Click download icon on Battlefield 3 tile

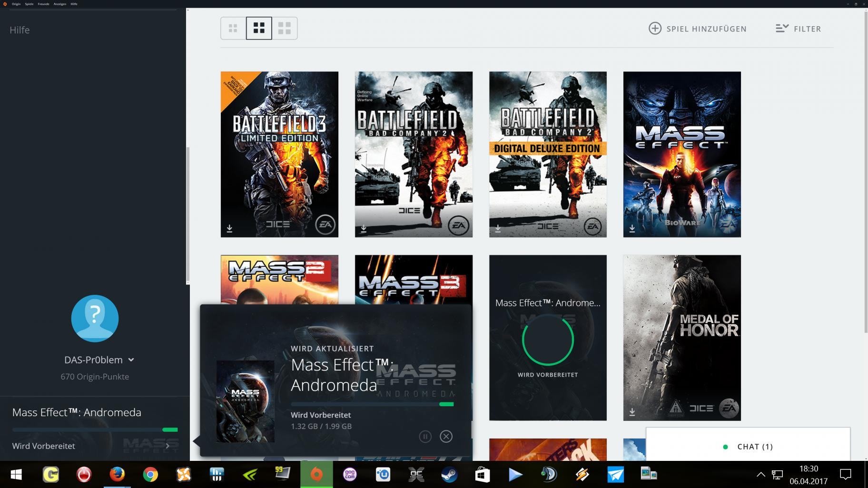(x=229, y=229)
